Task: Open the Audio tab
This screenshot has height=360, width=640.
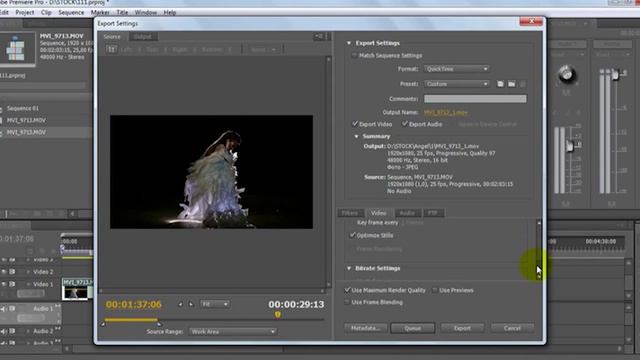Action: pyautogui.click(x=407, y=213)
